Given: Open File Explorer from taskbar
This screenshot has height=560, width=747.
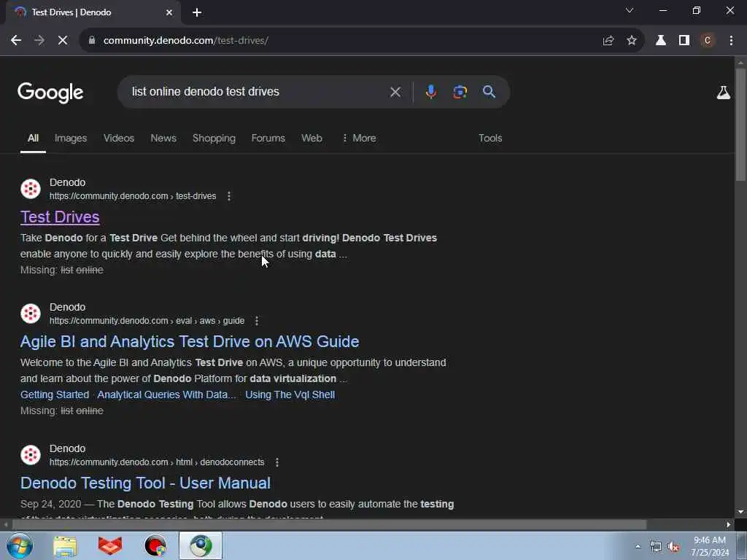Looking at the screenshot, I should (x=65, y=546).
